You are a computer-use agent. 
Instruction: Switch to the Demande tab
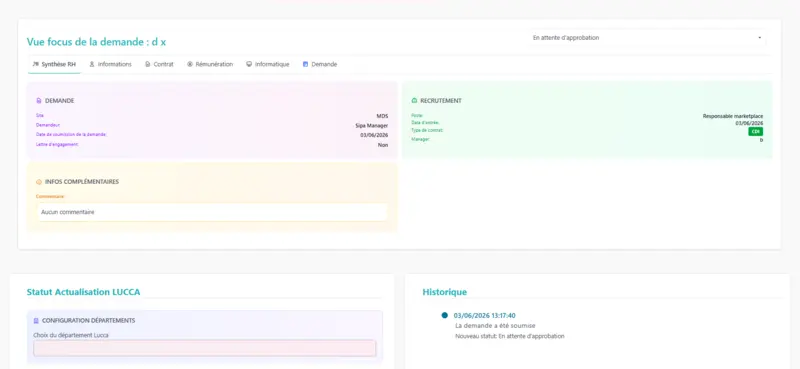coord(320,64)
